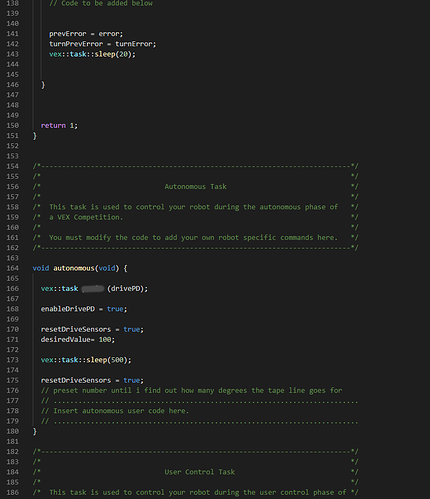Click the prevError assignment on line 141
The width and height of the screenshot is (430, 499).
point(86,34)
